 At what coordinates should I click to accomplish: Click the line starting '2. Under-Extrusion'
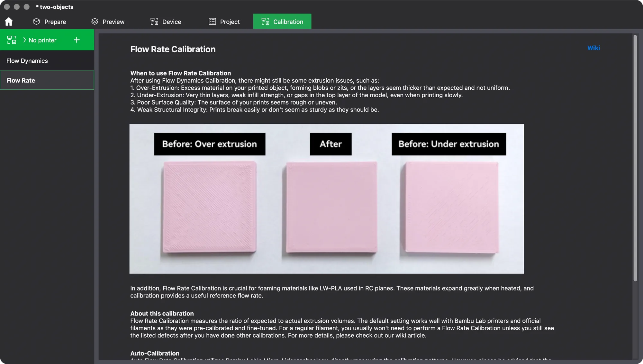[x=296, y=95]
